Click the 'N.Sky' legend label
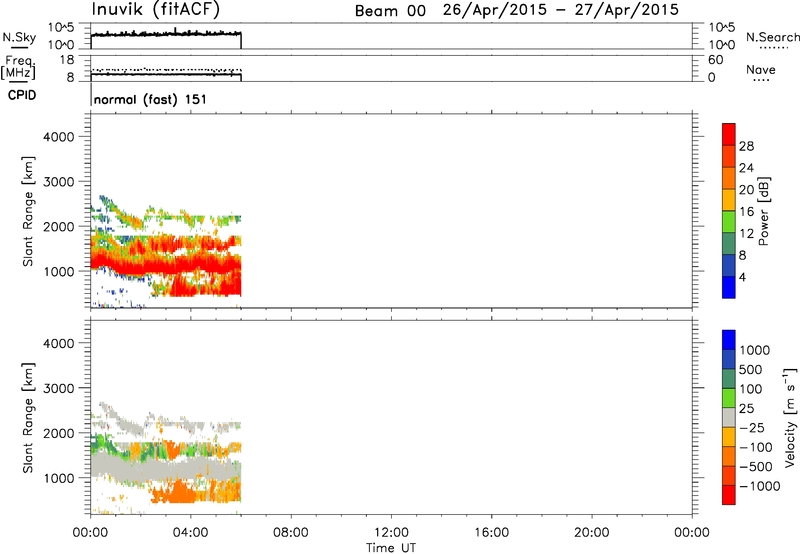 click(19, 37)
